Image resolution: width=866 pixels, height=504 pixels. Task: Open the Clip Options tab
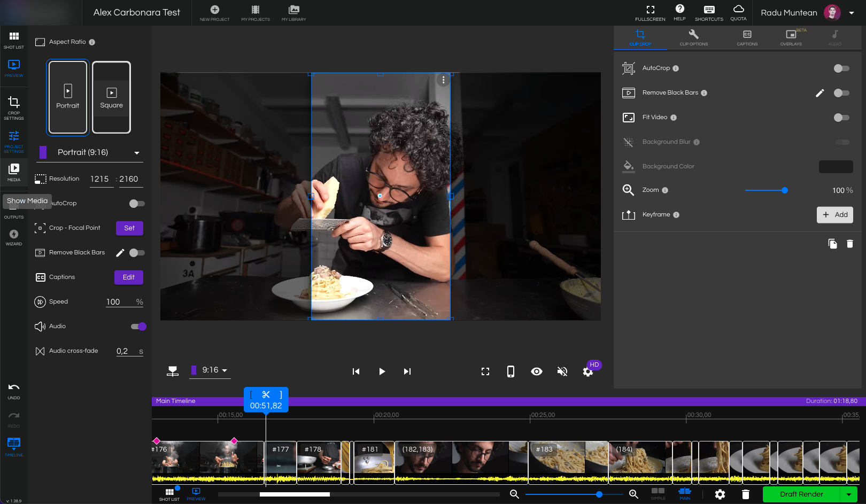(x=693, y=37)
